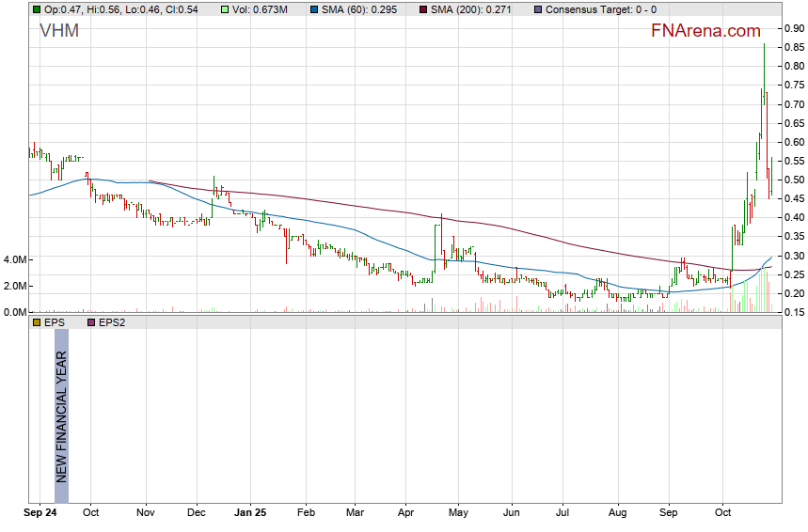The width and height of the screenshot is (808, 532).
Task: Click the 4.0M volume axis label
Action: coord(14,259)
